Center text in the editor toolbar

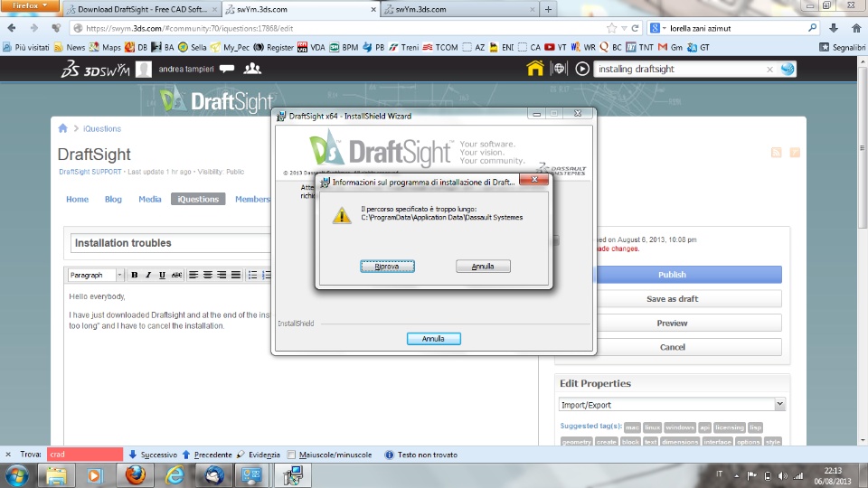click(208, 275)
